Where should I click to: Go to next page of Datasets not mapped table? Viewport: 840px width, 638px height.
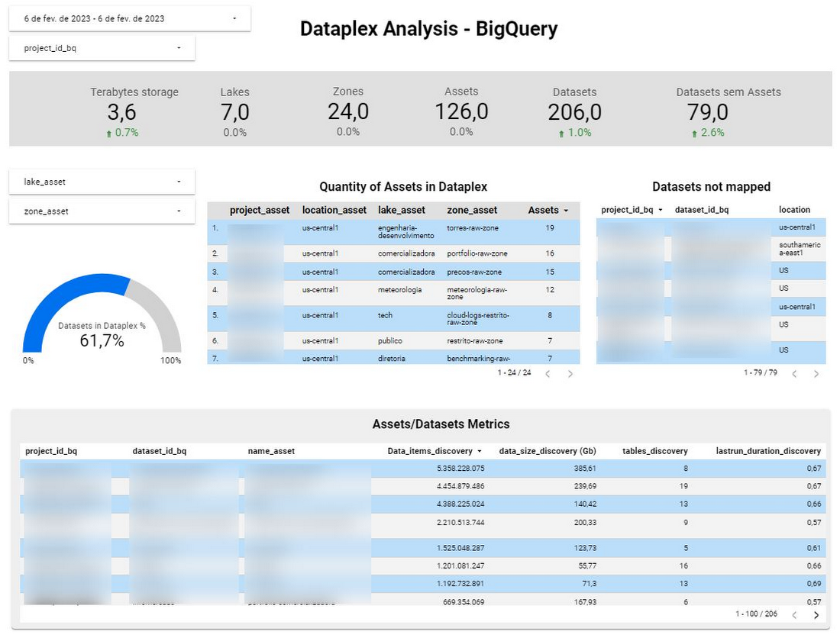click(x=816, y=374)
